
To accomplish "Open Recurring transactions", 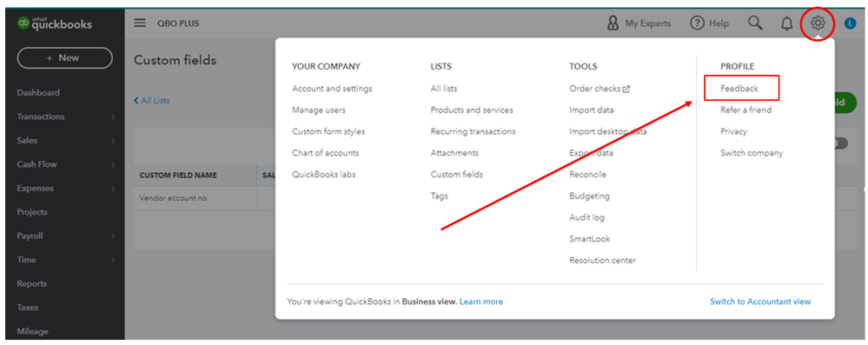I will point(474,132).
